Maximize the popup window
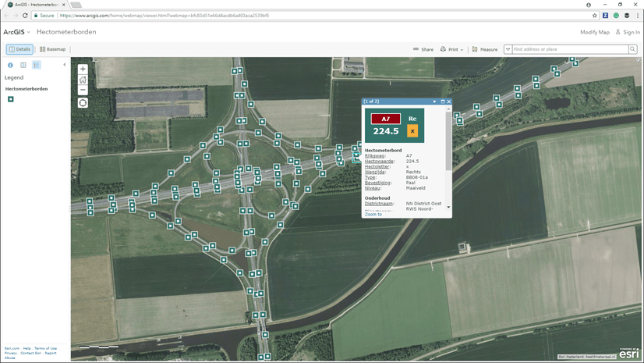Image resolution: width=644 pixels, height=363 pixels. coord(443,101)
